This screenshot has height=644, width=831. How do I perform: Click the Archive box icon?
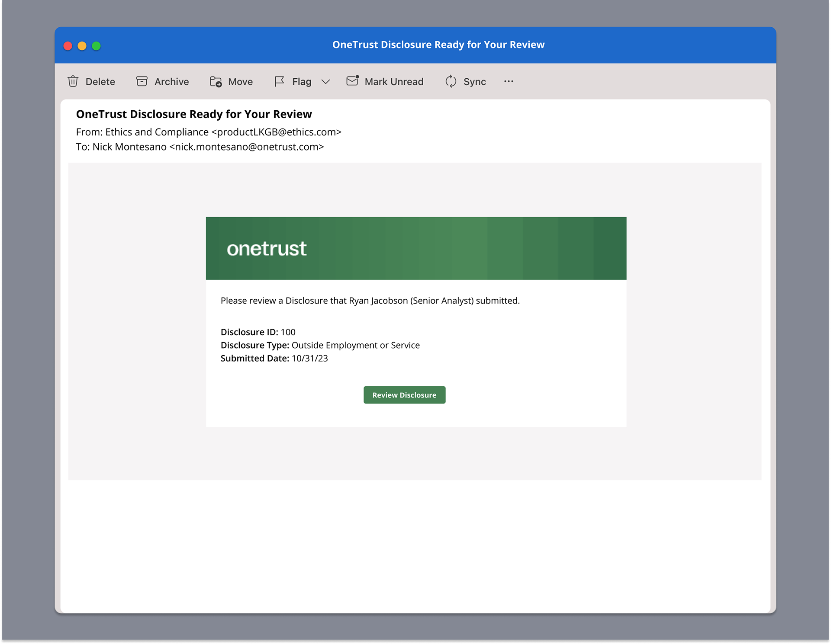(x=142, y=81)
